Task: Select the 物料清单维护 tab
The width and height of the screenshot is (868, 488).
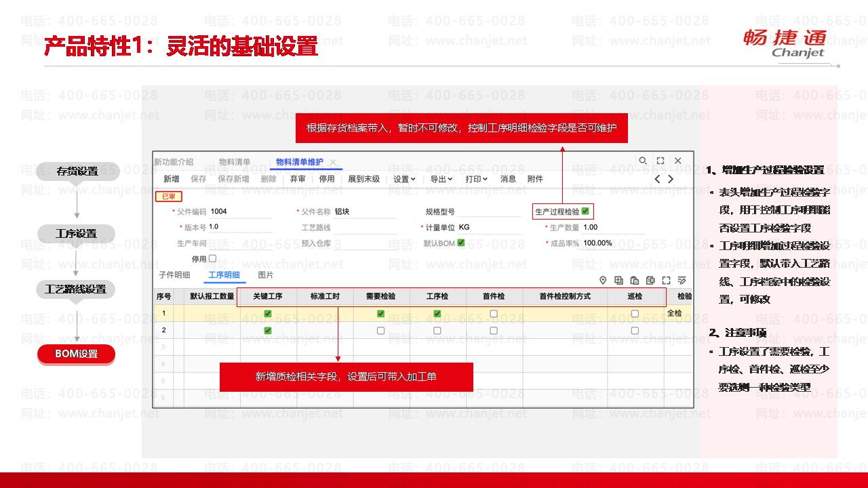Action: (300, 162)
